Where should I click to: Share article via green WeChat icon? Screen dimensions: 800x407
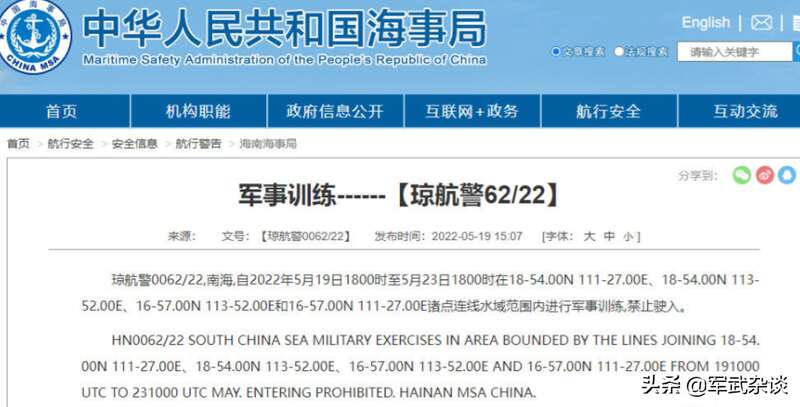[742, 175]
